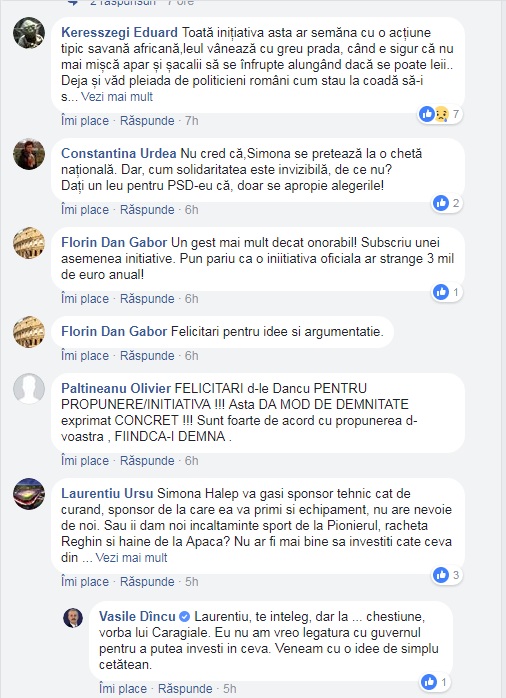This screenshot has width=506, height=698.
Task: Click the 7h timestamp on Keresszegi's comment
Action: 192,121
